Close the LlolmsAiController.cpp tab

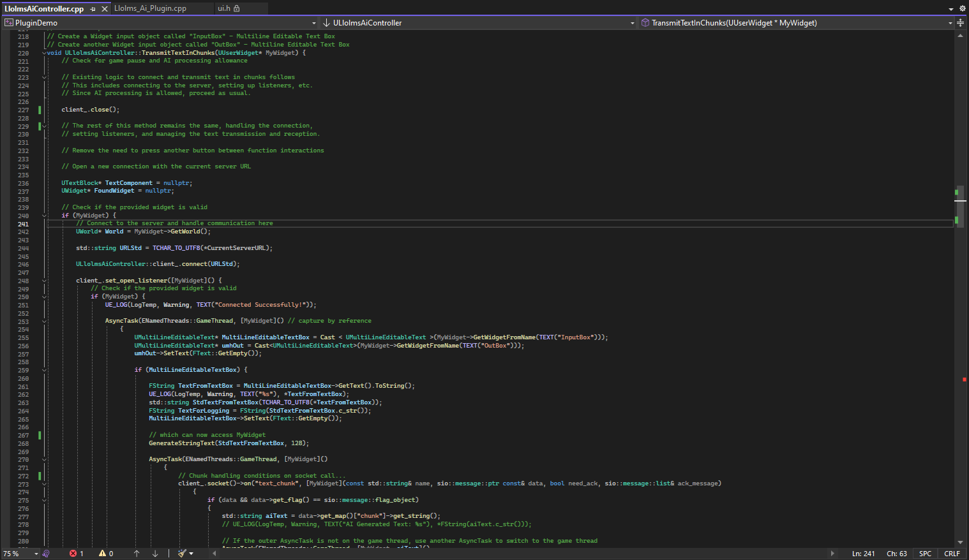[105, 9]
